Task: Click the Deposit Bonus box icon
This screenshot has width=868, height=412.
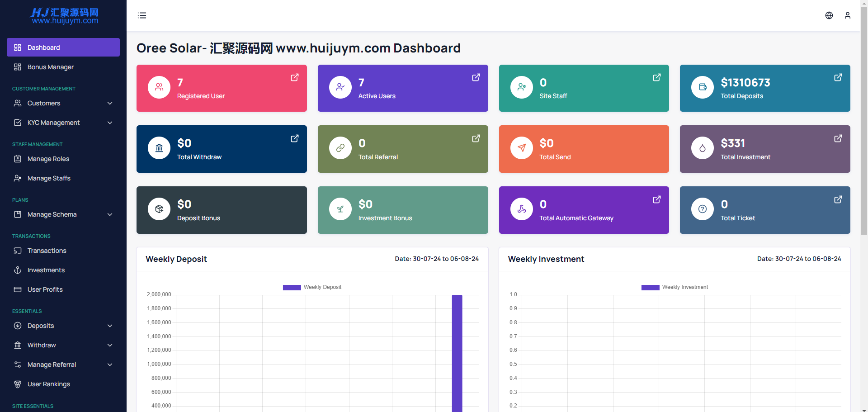Action: coord(159,209)
